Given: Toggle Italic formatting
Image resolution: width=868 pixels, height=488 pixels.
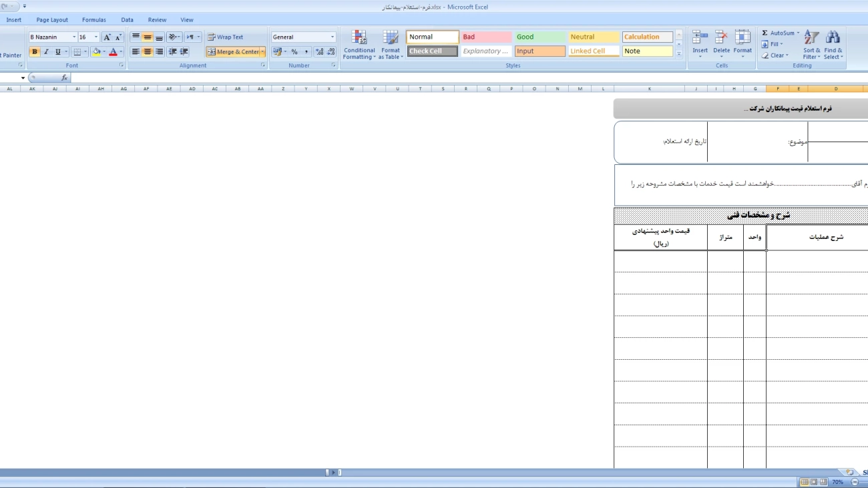Looking at the screenshot, I should [x=46, y=52].
